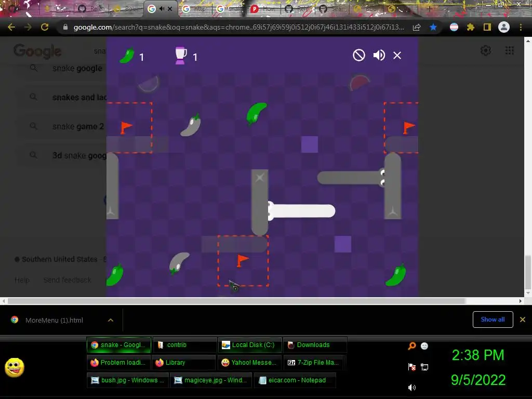Open Local Disk (C:) taskbar window
The width and height of the screenshot is (532, 399).
250,345
